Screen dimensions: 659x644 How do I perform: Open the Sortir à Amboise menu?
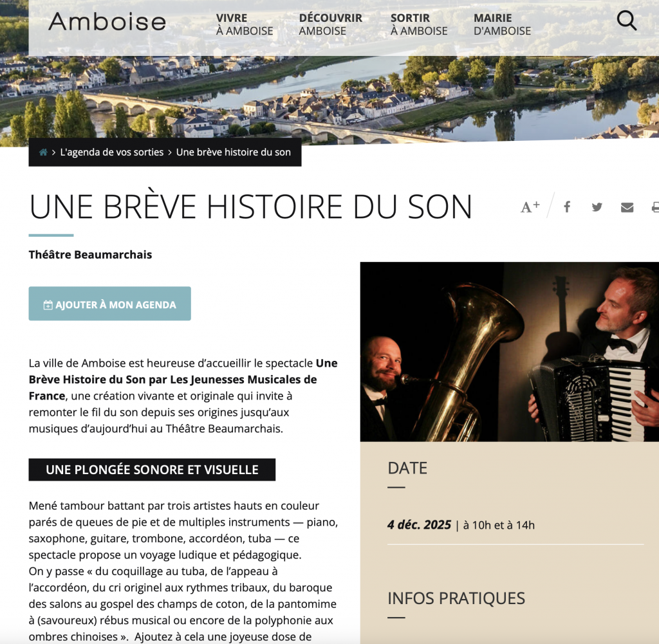click(418, 24)
